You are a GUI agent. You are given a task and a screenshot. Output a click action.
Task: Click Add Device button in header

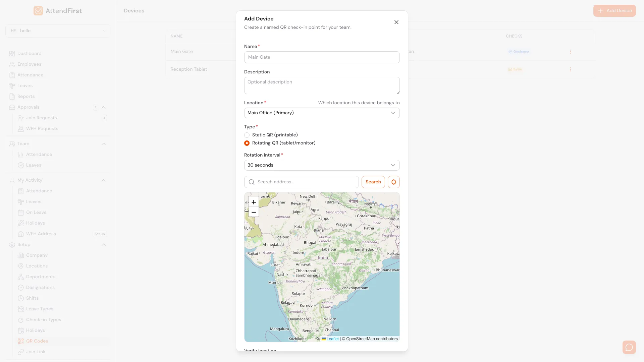coord(614,11)
